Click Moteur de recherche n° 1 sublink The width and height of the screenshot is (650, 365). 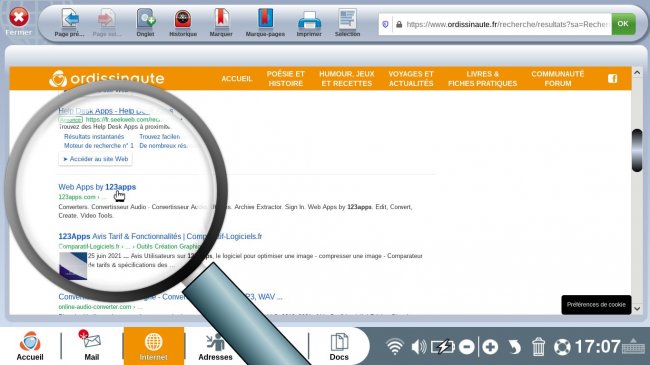coord(99,146)
